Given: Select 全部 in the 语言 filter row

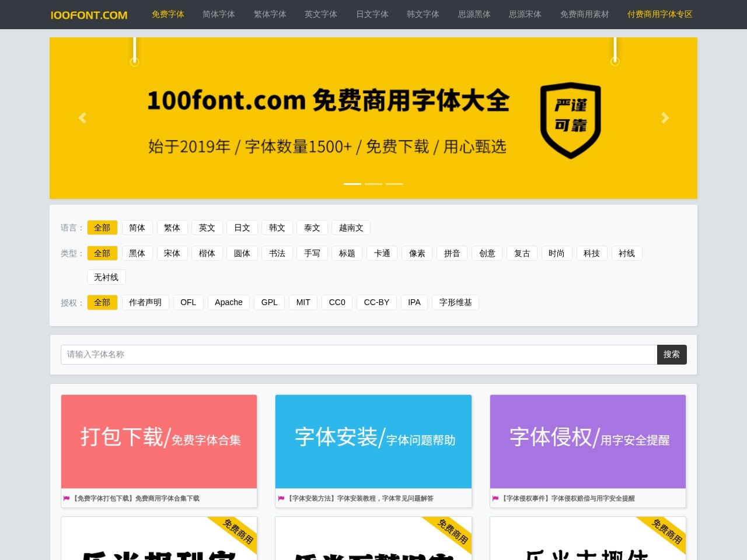Looking at the screenshot, I should (x=102, y=228).
